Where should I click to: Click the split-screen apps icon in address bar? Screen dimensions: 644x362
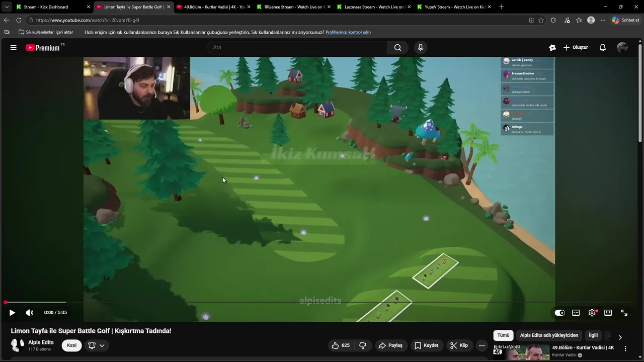coord(531,20)
